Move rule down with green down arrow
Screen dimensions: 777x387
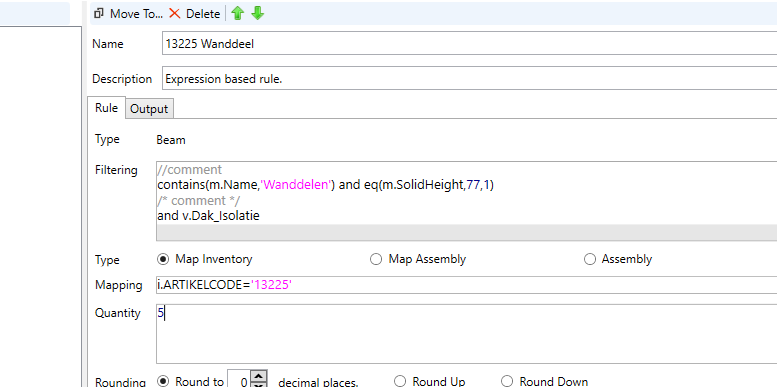tap(258, 13)
